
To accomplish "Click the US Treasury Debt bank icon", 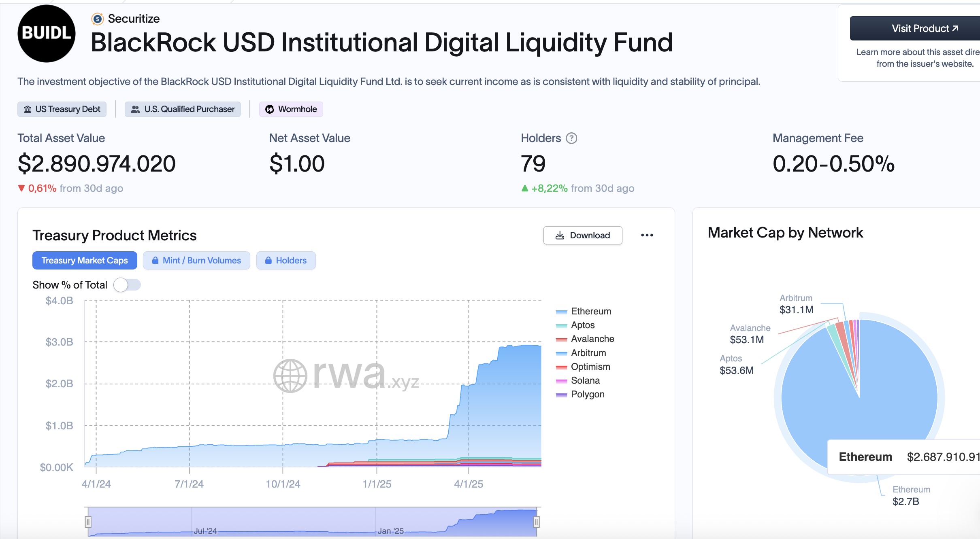I will 28,109.
